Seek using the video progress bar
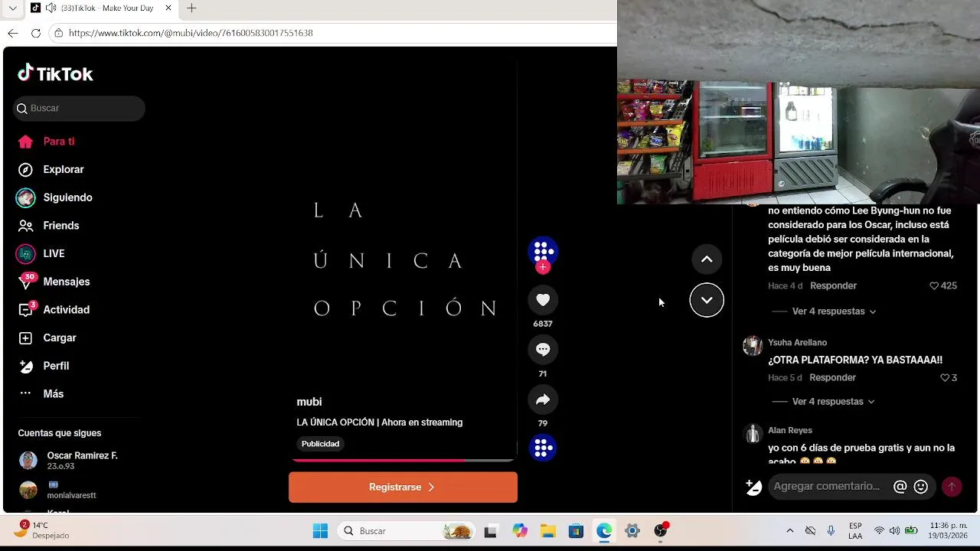This screenshot has width=980, height=551. coord(403,460)
